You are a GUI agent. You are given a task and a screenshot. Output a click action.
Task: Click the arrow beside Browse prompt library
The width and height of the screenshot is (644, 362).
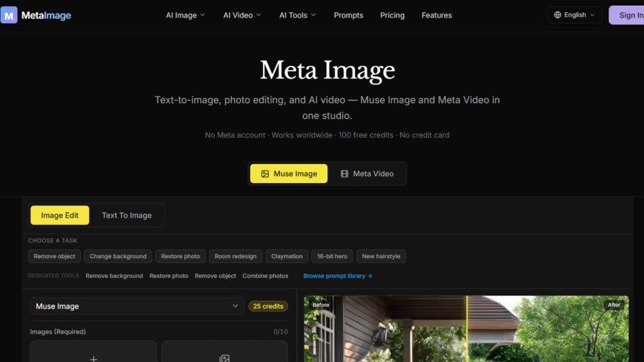point(370,276)
